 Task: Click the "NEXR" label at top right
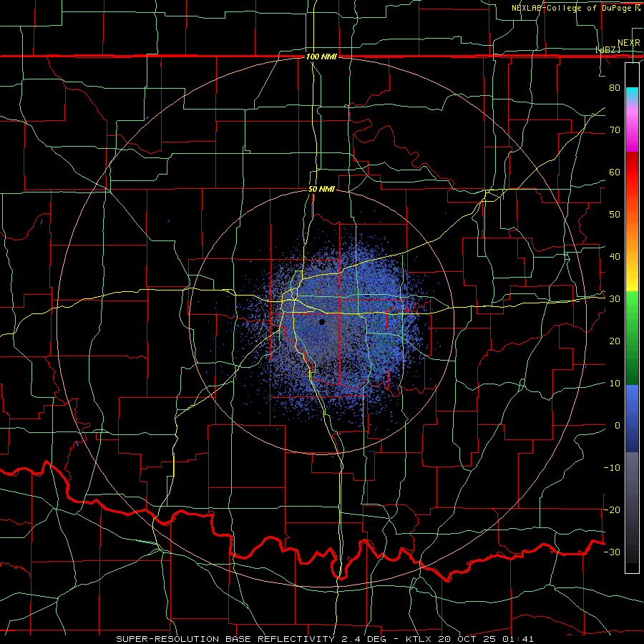(x=628, y=43)
